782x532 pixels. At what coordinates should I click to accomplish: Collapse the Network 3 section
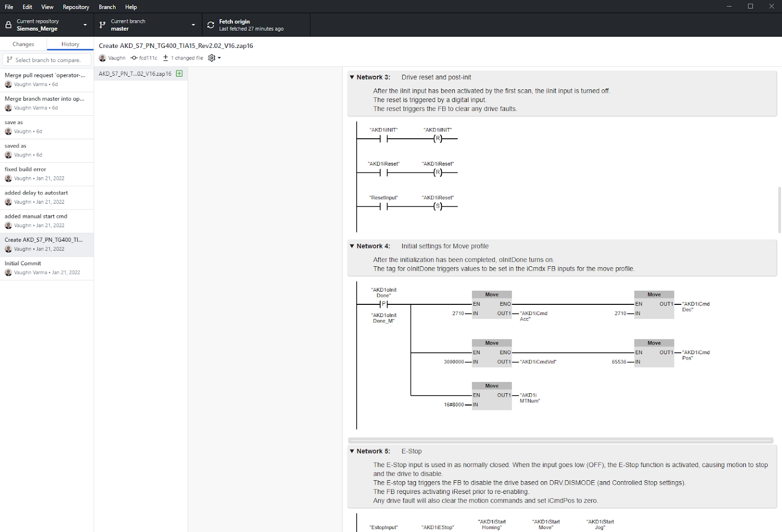click(x=352, y=77)
